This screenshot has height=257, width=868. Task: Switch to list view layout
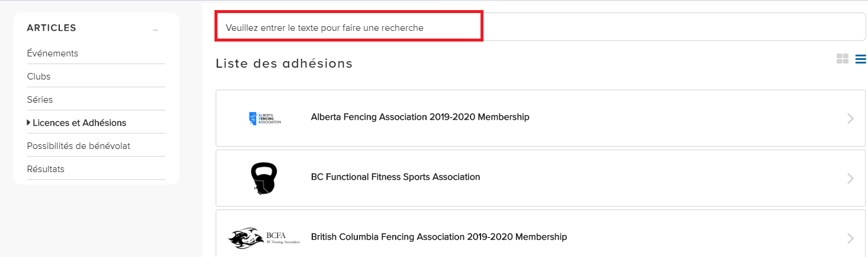(x=861, y=59)
